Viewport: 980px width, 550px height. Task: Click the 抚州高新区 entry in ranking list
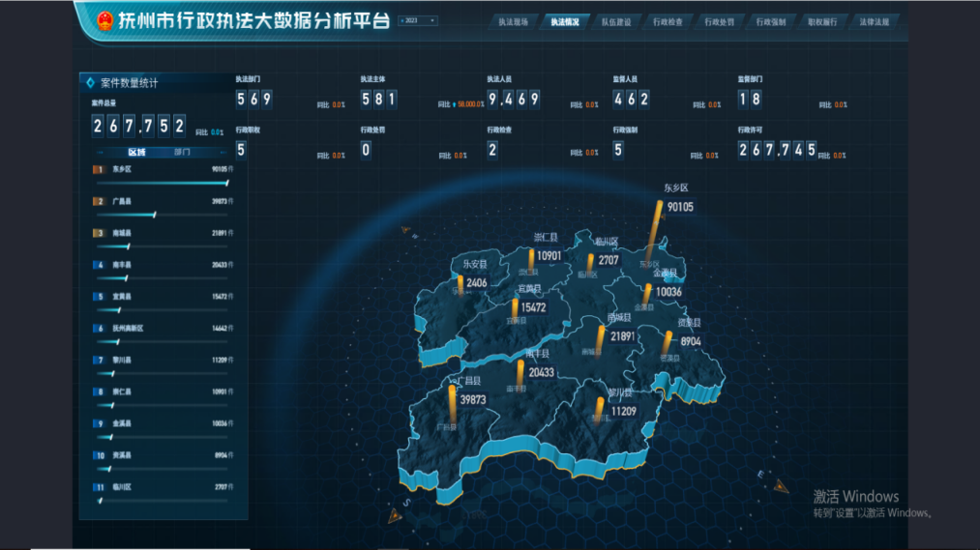163,329
